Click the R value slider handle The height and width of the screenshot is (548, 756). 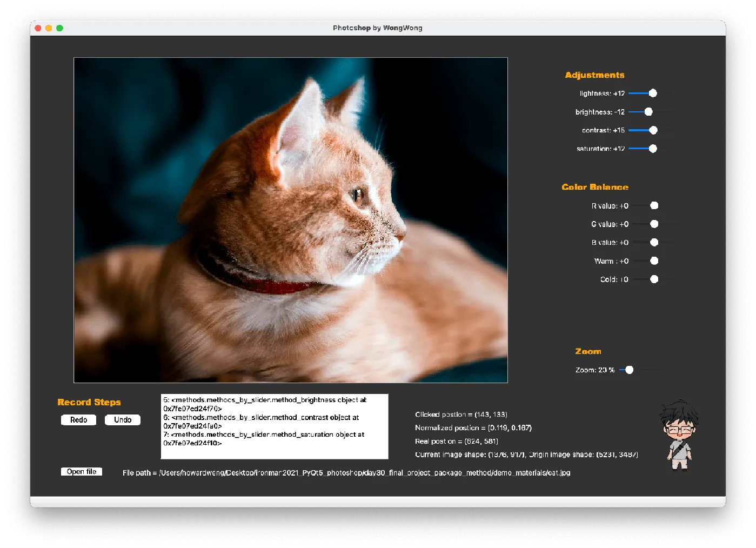tap(654, 205)
